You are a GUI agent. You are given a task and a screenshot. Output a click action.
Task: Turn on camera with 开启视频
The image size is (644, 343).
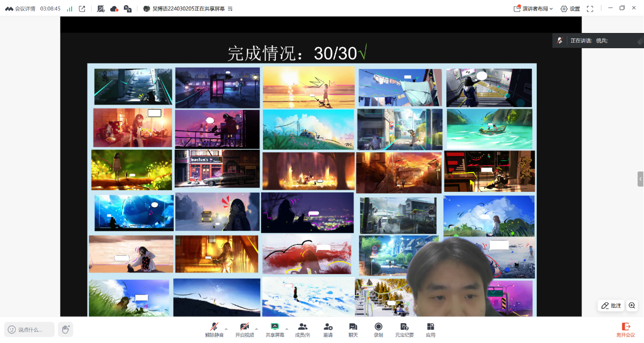point(244,329)
